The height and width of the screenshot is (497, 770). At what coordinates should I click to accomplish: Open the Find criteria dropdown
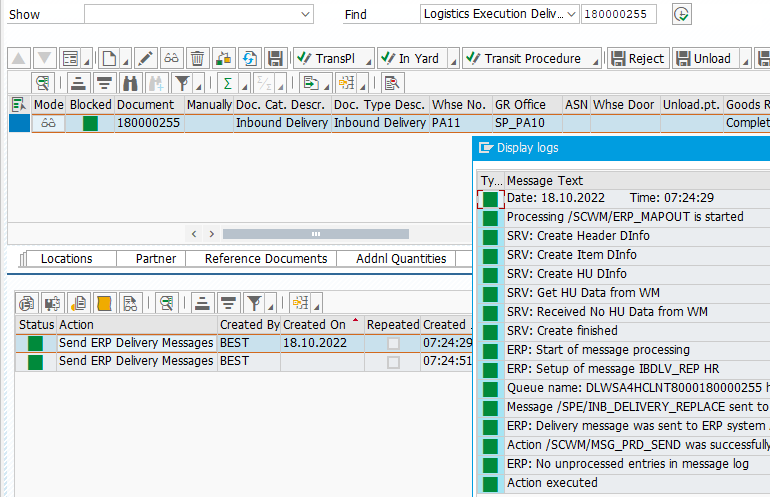click(x=572, y=14)
